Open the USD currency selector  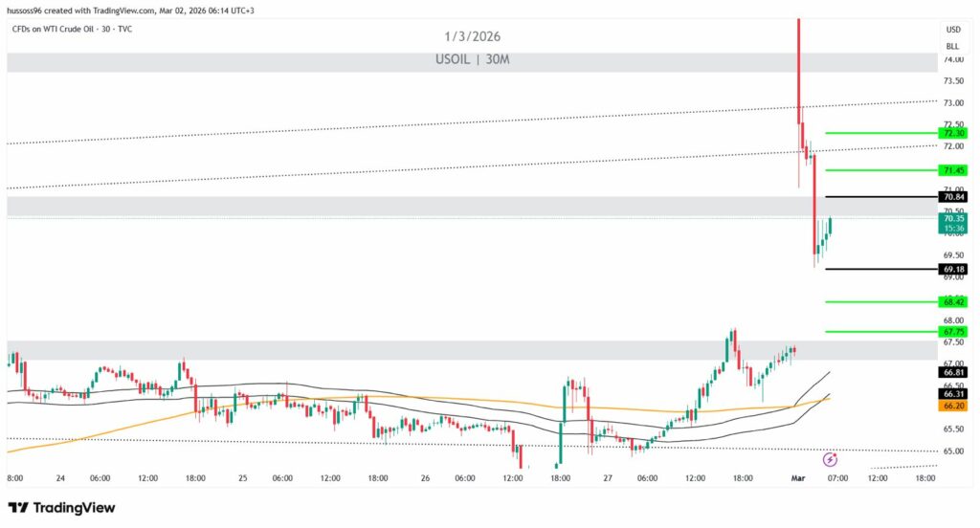point(952,30)
